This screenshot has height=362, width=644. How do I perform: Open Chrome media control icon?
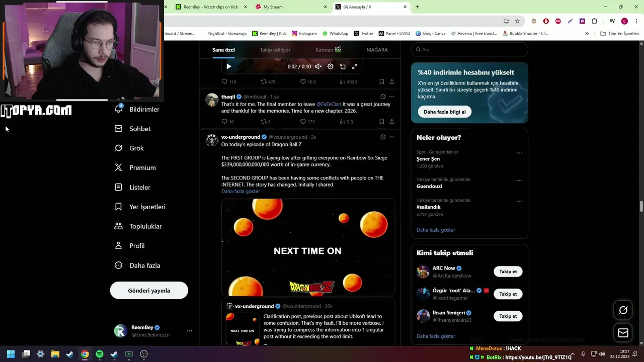tap(612, 21)
